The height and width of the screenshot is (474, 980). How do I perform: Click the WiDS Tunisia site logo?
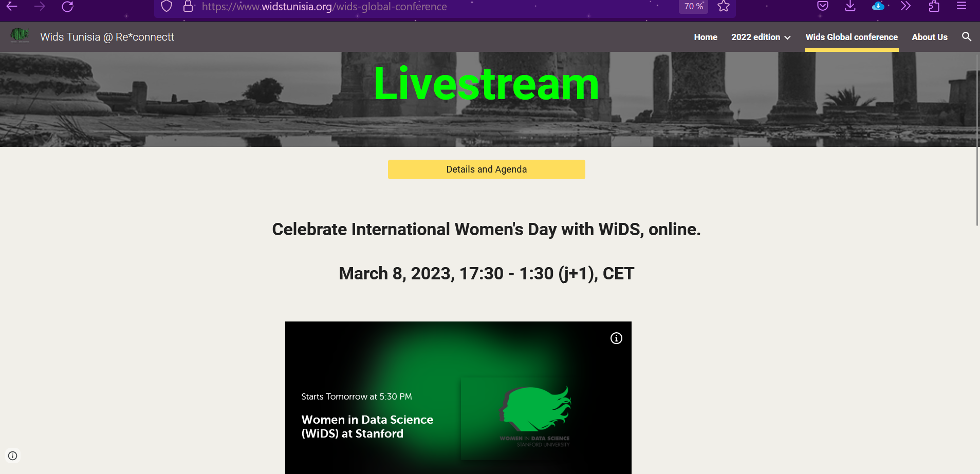[x=20, y=35]
